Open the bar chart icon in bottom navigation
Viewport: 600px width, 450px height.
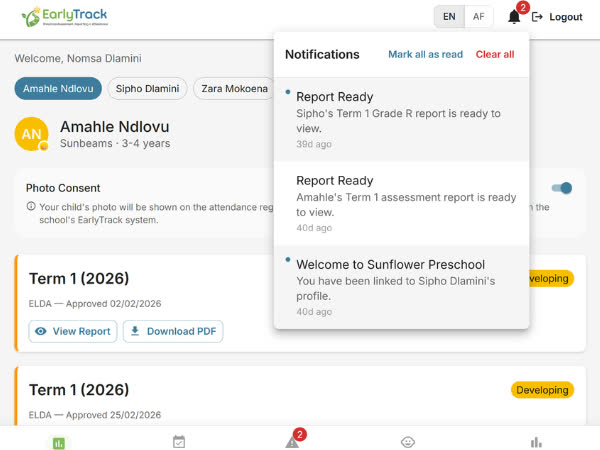(x=536, y=442)
